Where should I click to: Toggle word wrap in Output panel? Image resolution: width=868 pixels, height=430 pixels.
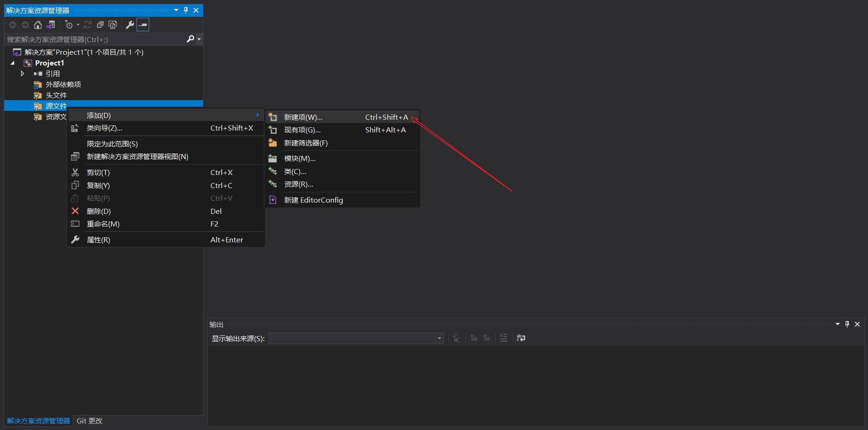[521, 338]
